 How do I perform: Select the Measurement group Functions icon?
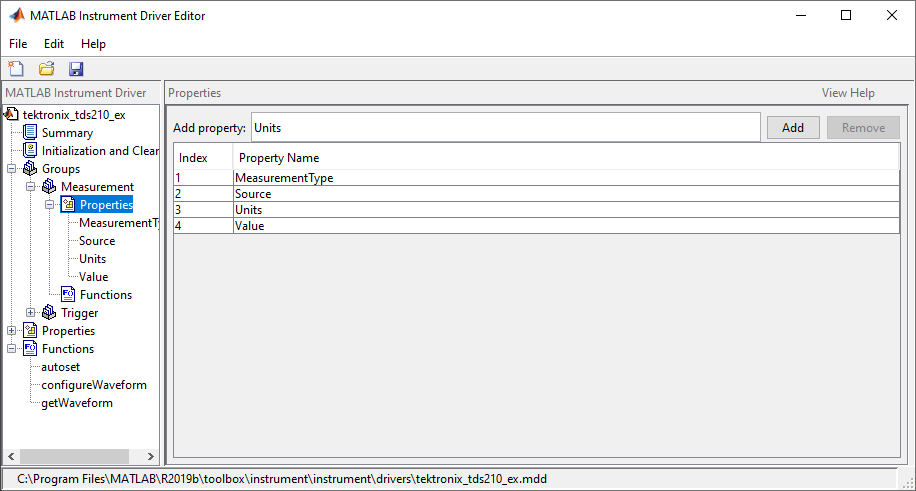click(68, 295)
